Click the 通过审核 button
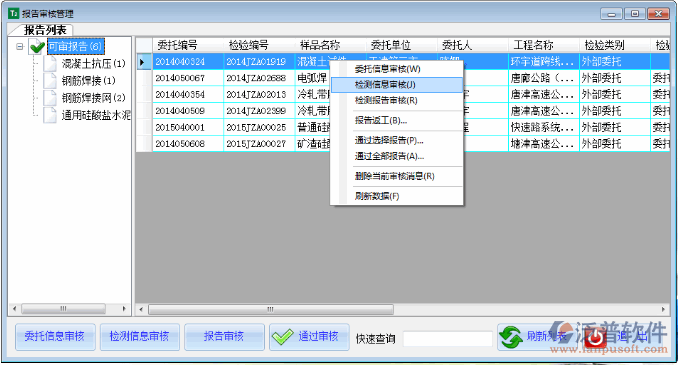 [x=309, y=336]
